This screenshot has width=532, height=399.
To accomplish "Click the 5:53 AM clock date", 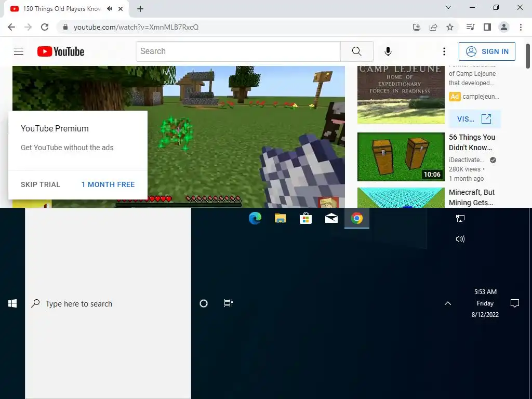I will (x=485, y=303).
